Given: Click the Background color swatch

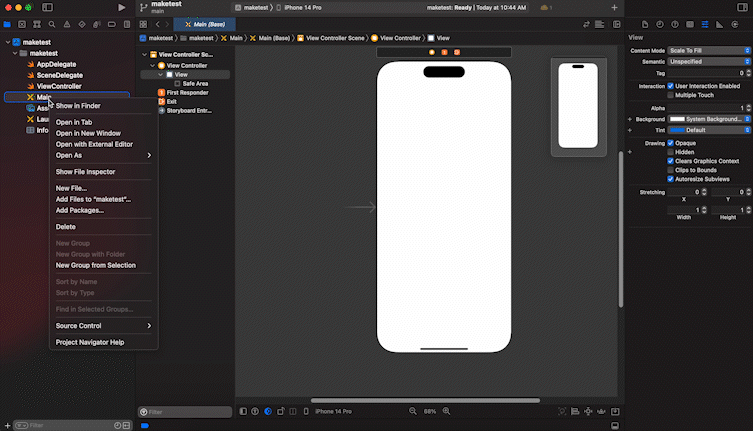Looking at the screenshot, I should [677, 119].
